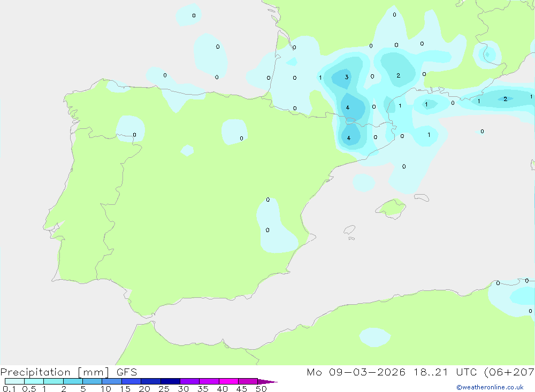Screen dimensions: 535x392
Task: Click the 0.5–1 mm legend color box
Action: tap(34, 381)
